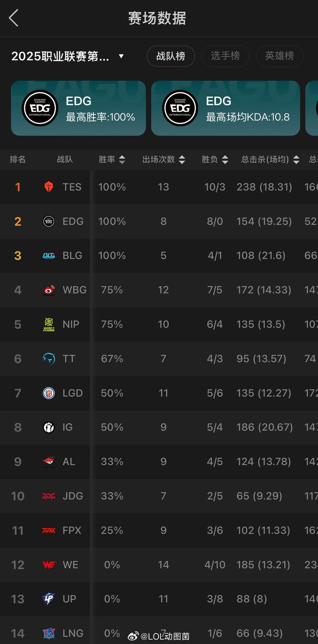Click the NIP team logo

[49, 324]
